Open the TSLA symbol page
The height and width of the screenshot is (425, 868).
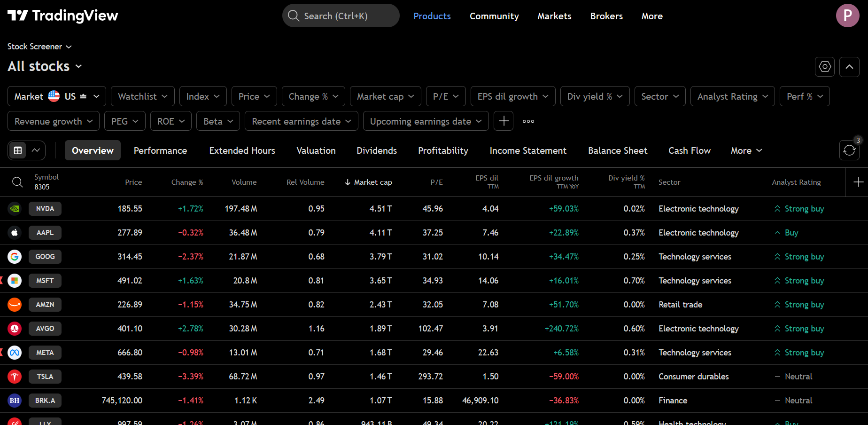pyautogui.click(x=45, y=376)
